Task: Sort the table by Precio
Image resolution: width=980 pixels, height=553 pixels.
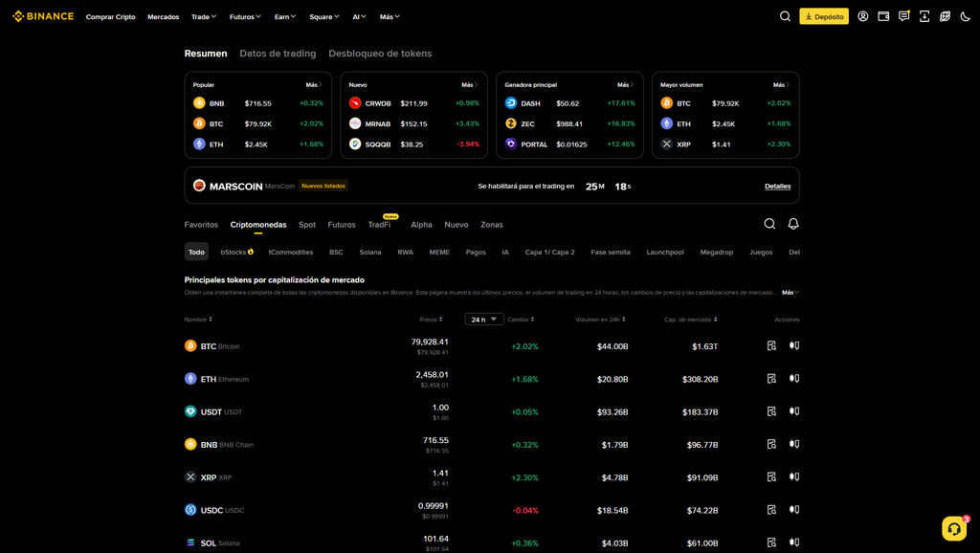Action: tap(432, 320)
